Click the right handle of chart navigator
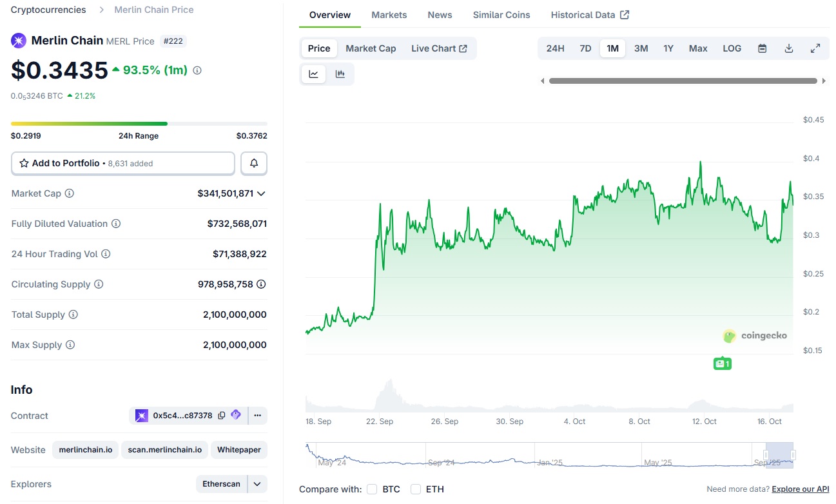836x504 pixels. pyautogui.click(x=793, y=455)
